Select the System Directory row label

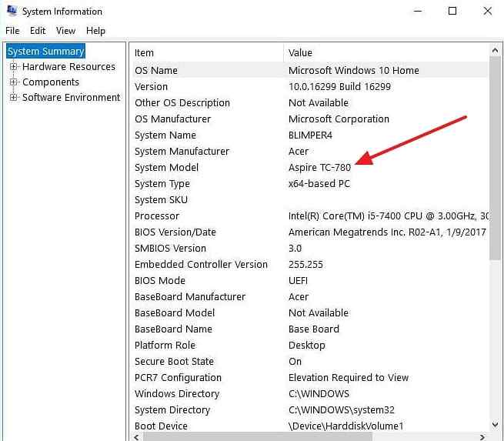pyautogui.click(x=172, y=410)
